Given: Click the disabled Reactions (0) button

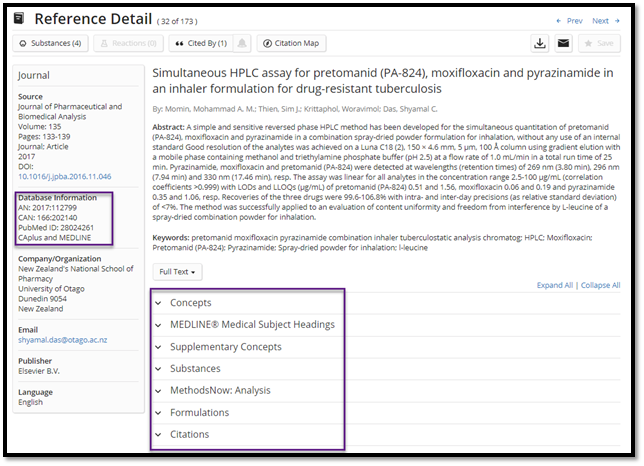Looking at the screenshot, I should pyautogui.click(x=129, y=43).
